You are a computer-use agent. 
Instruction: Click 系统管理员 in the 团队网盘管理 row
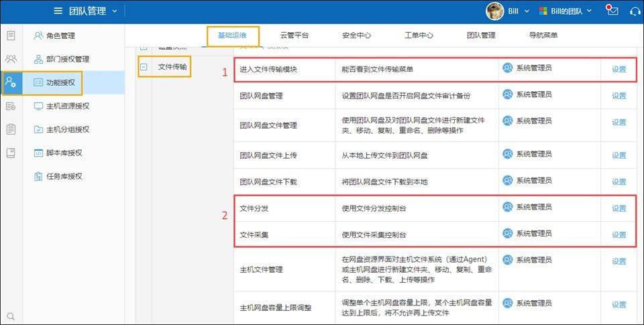pos(533,94)
